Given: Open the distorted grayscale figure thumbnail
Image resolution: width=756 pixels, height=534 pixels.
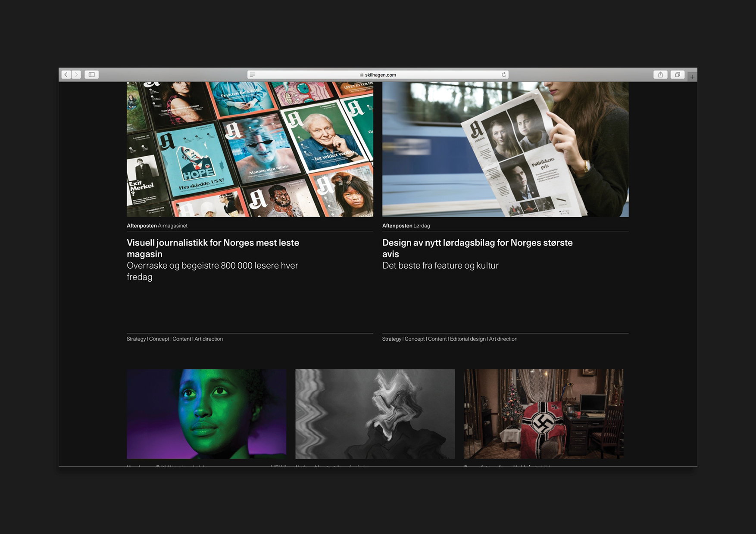Looking at the screenshot, I should [375, 414].
